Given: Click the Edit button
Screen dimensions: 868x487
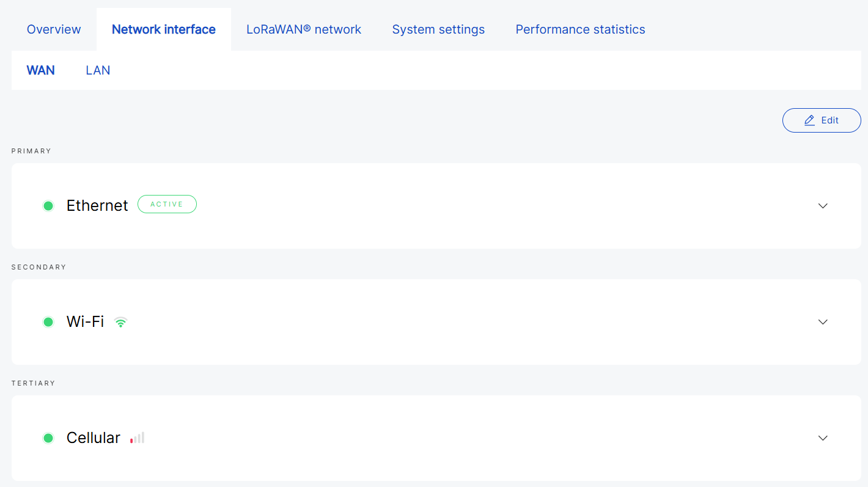Looking at the screenshot, I should [822, 120].
